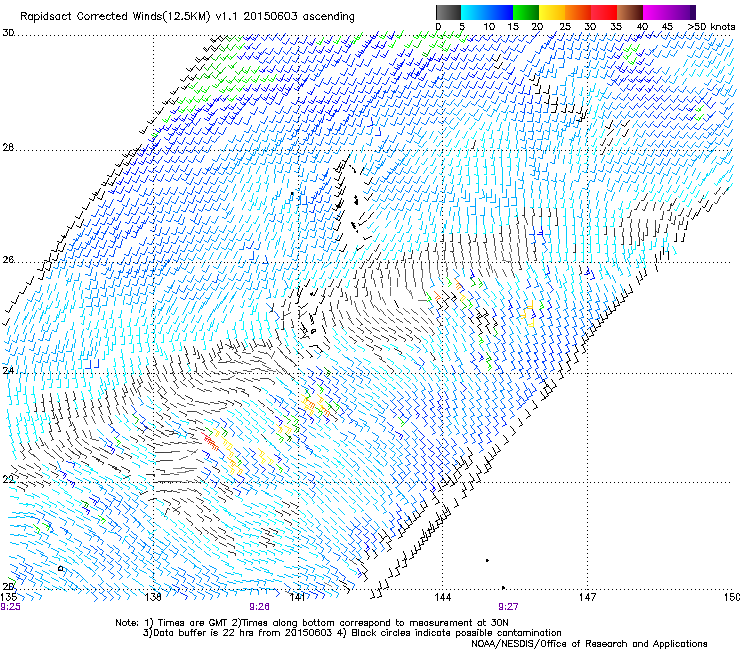
Task: Click the red 30-35 knots legend swatch
Action: 604,12
